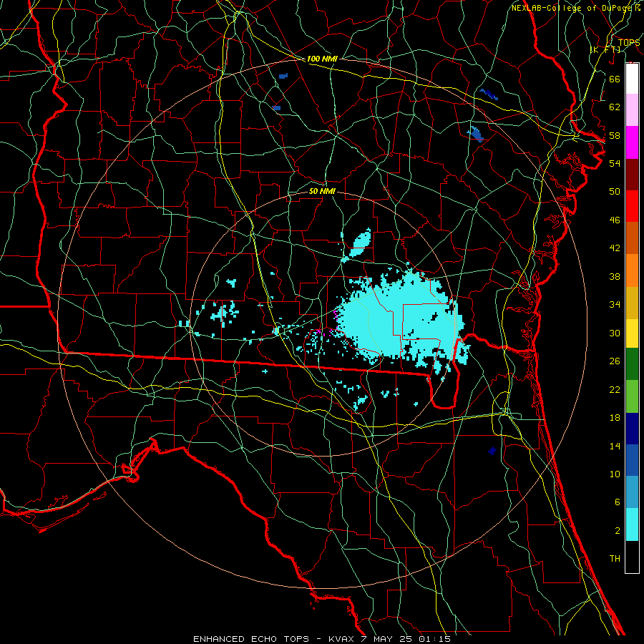Click the navy blue legend swatch
The width and height of the screenshot is (644, 644).
(x=632, y=429)
